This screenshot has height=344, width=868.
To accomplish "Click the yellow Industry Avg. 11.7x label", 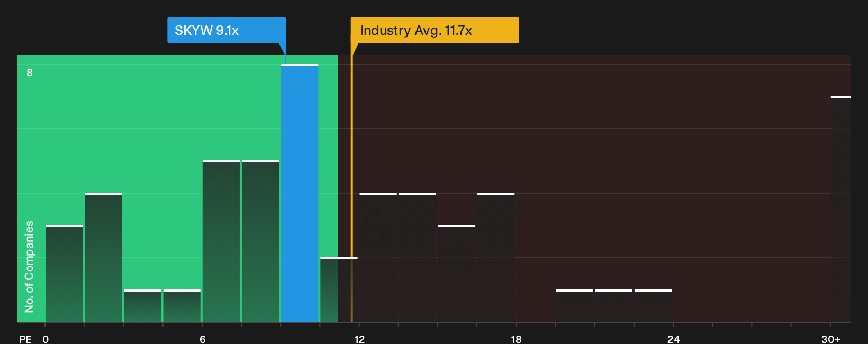I will (435, 30).
